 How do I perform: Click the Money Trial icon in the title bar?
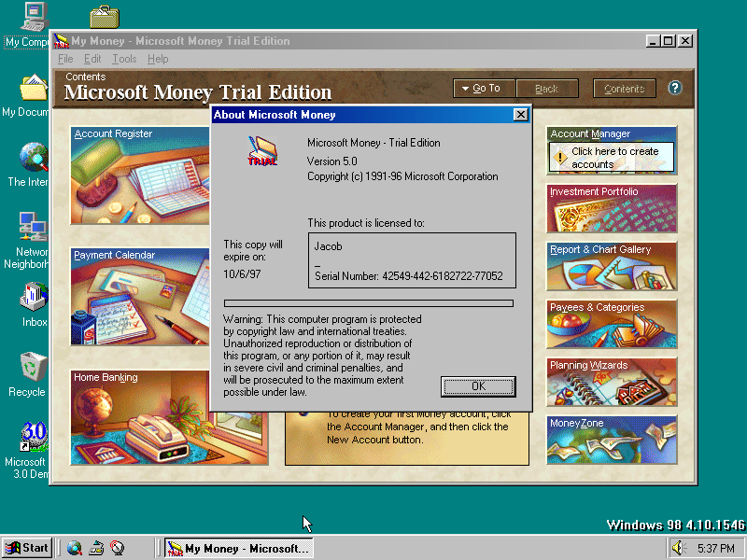click(x=61, y=41)
